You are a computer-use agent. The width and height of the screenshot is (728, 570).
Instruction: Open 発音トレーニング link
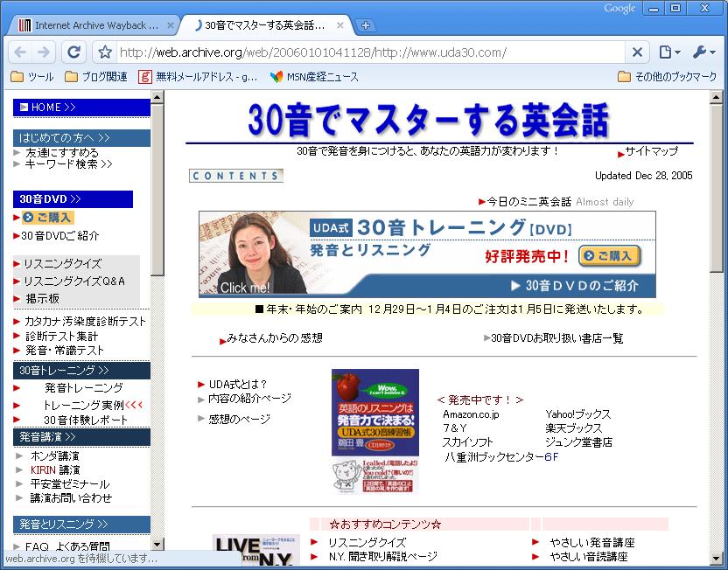[84, 388]
